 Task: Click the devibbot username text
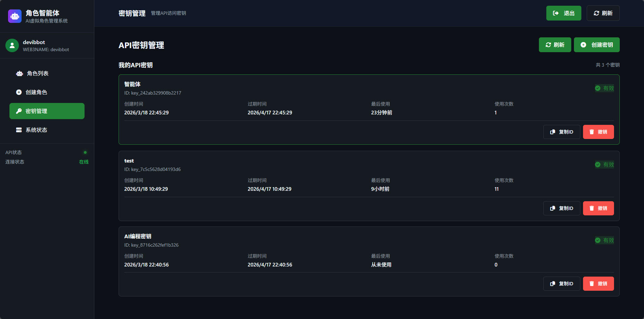click(x=34, y=42)
